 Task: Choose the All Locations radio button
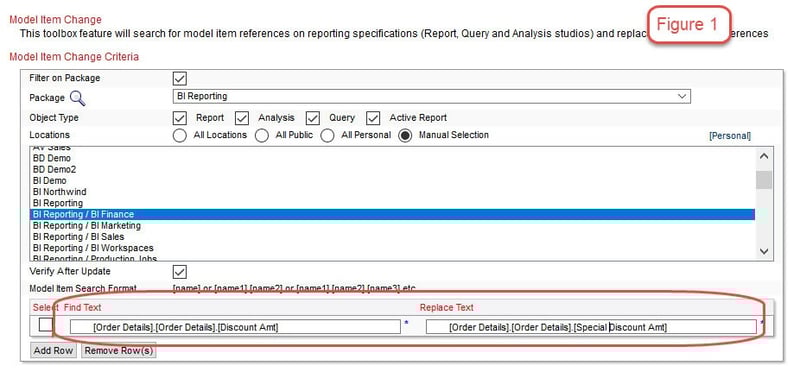(180, 136)
